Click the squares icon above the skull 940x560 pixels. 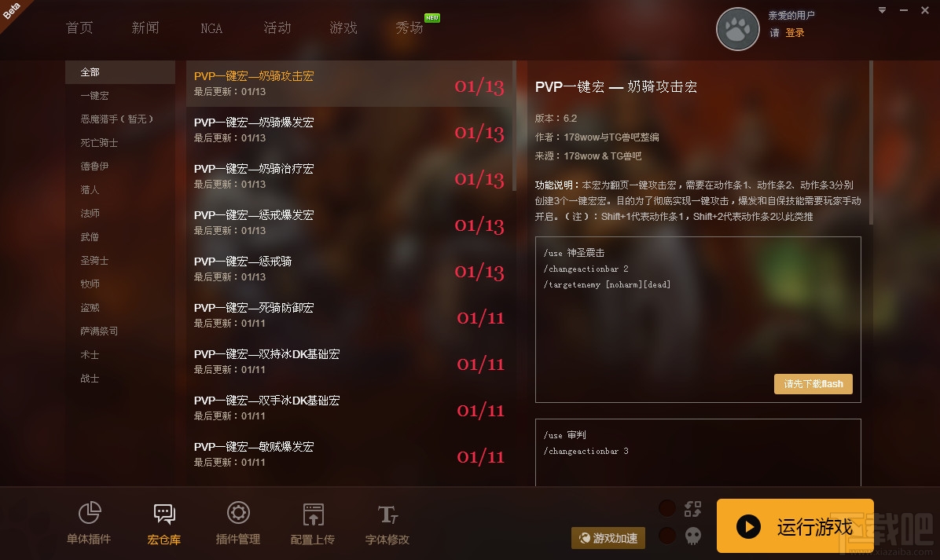692,509
